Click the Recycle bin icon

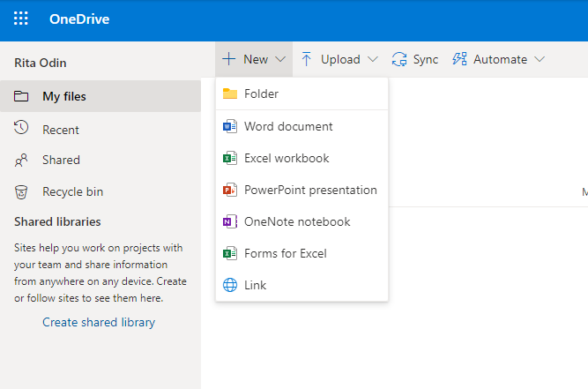[x=21, y=192]
